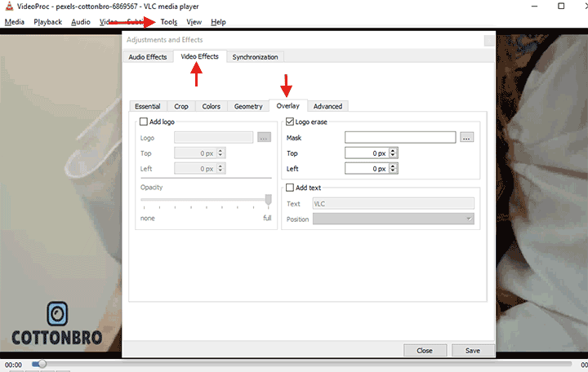Enable the Add logo checkbox

(x=144, y=122)
